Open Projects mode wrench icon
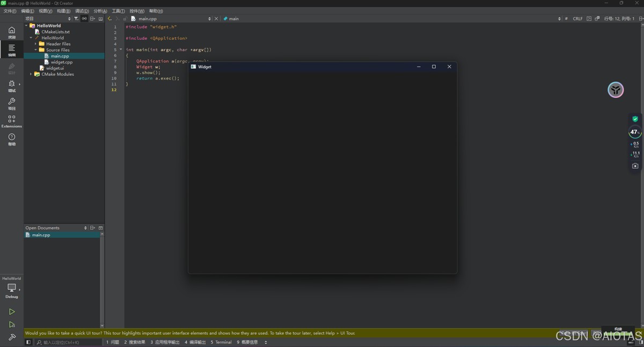This screenshot has width=644, height=347. click(12, 103)
